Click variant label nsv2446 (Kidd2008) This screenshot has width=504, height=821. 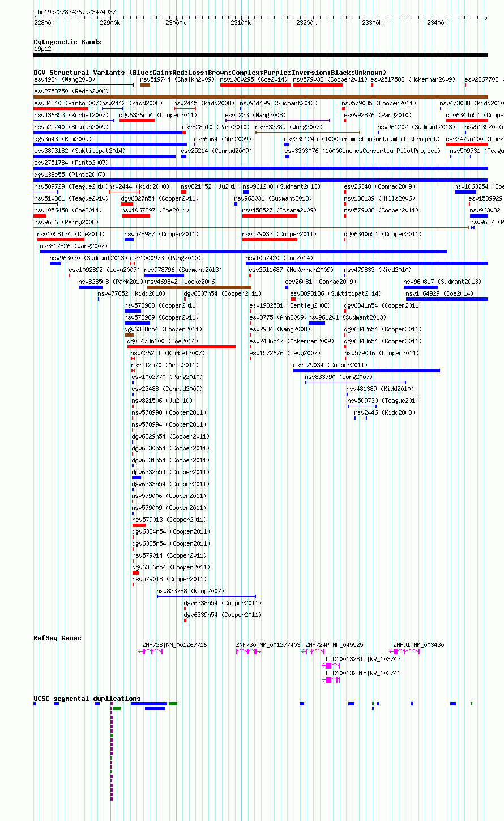pyautogui.click(x=385, y=412)
